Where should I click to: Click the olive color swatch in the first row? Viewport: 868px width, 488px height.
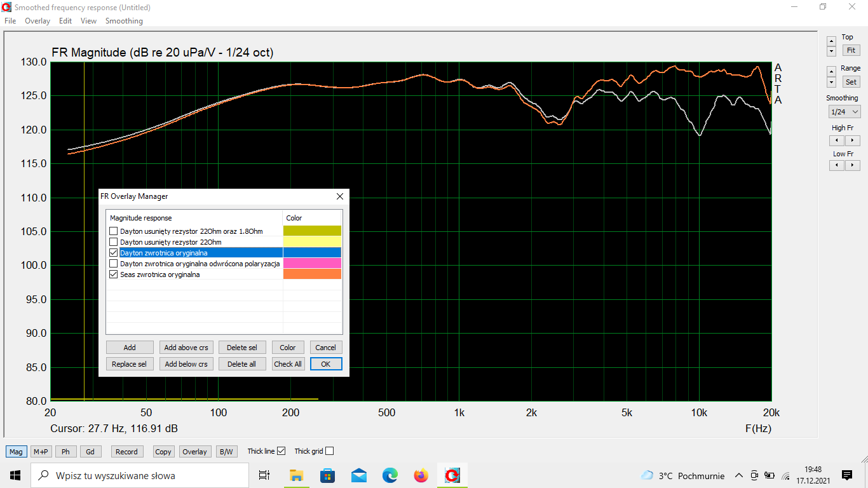click(x=312, y=231)
